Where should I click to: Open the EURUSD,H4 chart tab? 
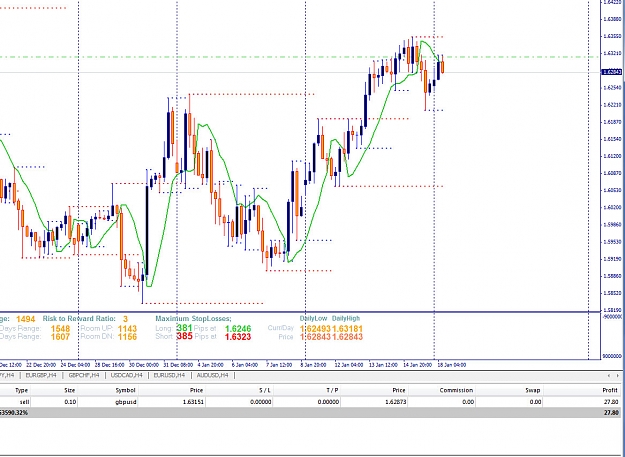tap(169, 375)
